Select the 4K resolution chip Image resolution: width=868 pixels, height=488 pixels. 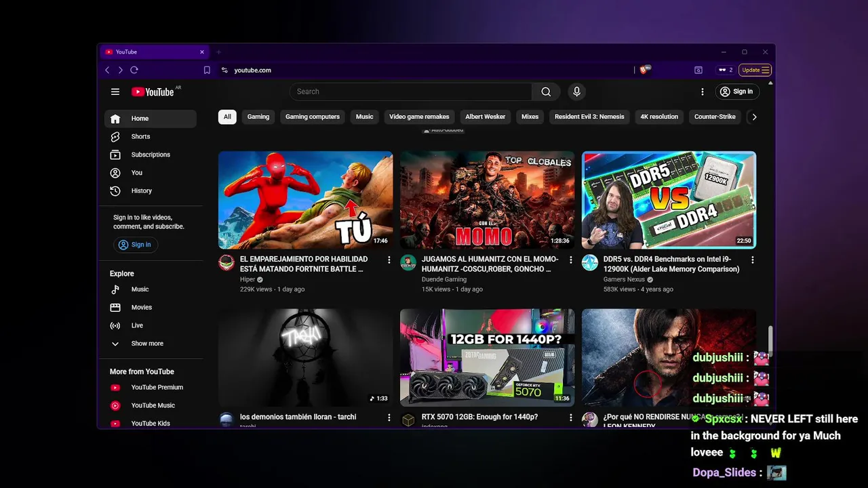coord(659,117)
